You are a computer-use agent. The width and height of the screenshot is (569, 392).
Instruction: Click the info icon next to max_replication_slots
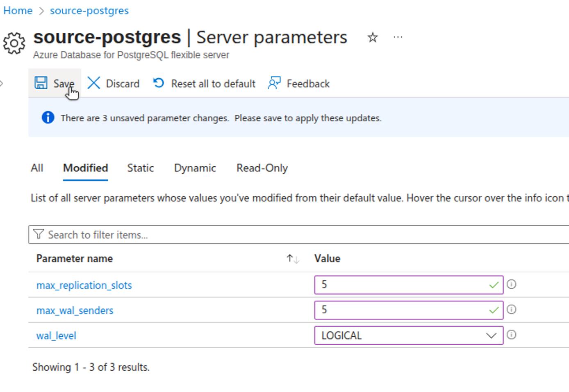click(x=512, y=284)
